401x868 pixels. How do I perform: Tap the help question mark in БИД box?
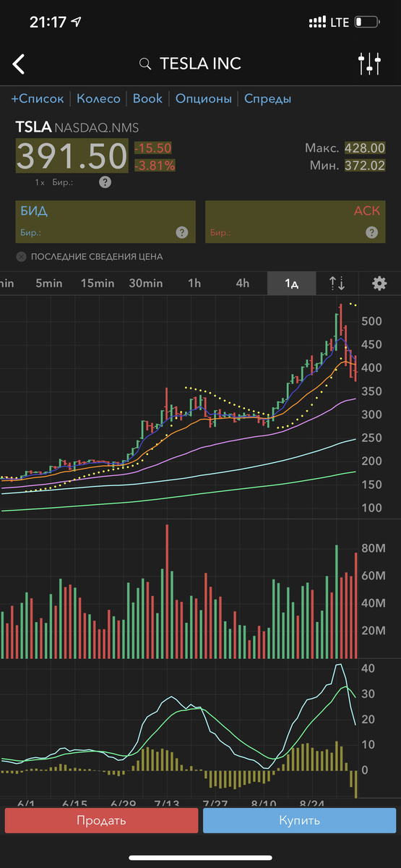182,233
